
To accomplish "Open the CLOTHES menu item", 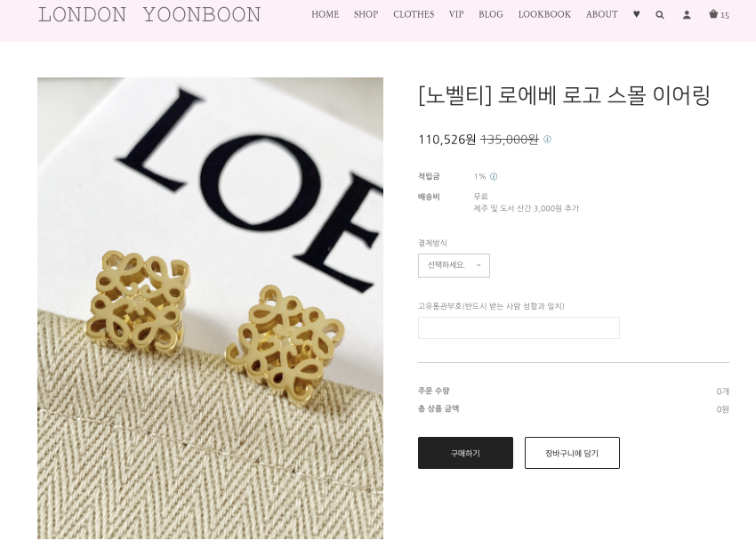I will click(414, 14).
